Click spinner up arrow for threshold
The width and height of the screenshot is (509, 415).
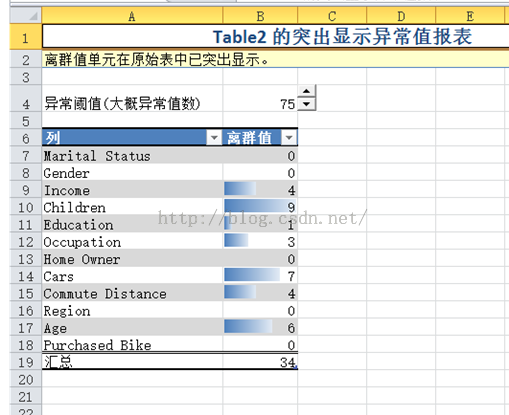pyautogui.click(x=306, y=91)
